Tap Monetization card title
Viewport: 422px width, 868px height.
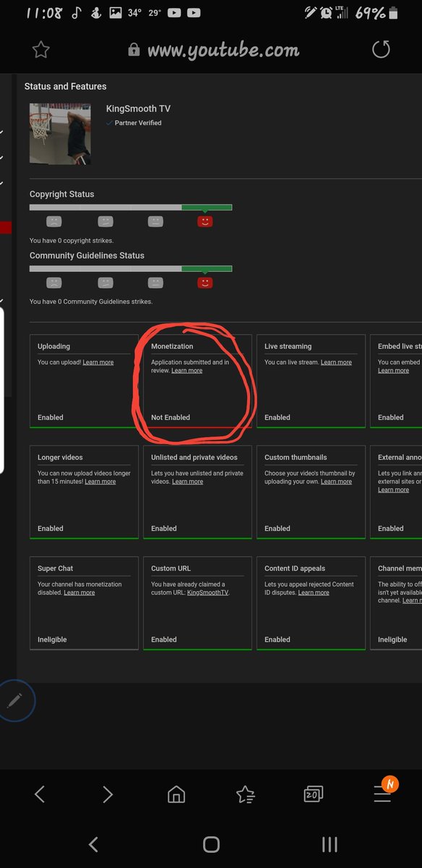[172, 346]
